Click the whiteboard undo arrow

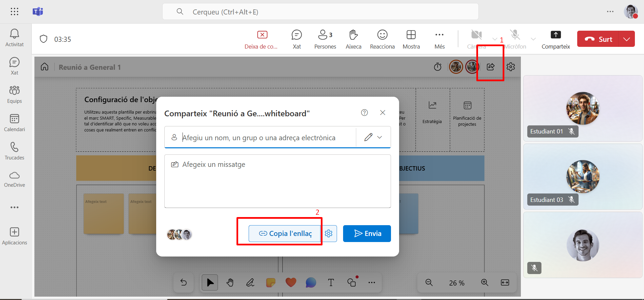click(184, 282)
